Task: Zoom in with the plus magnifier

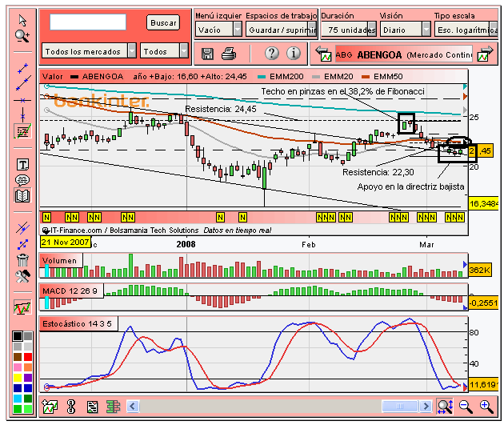Action: 486,407
